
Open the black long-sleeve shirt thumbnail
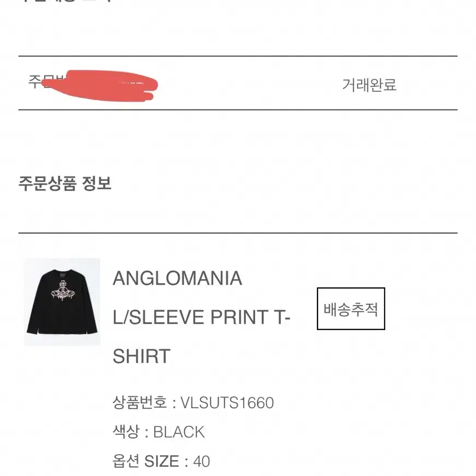point(62,302)
